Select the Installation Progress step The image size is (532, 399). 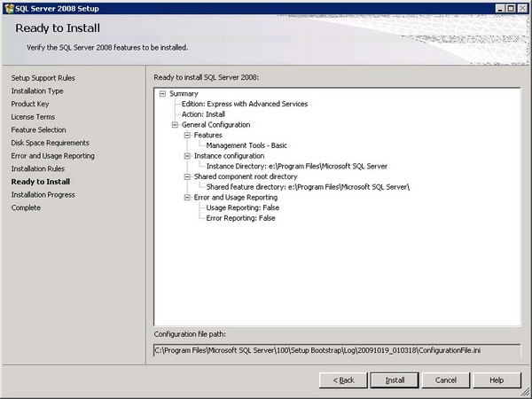click(x=43, y=195)
